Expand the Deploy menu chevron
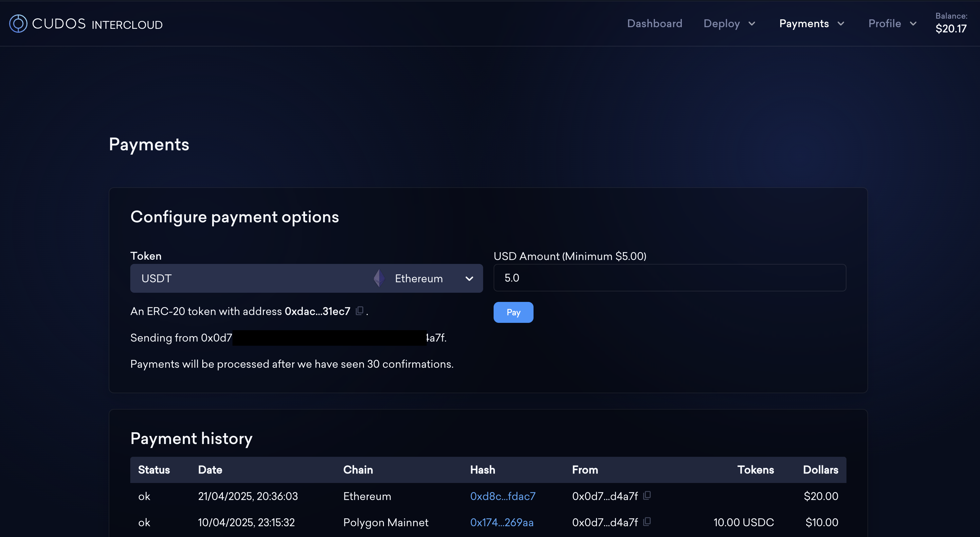 coord(752,24)
